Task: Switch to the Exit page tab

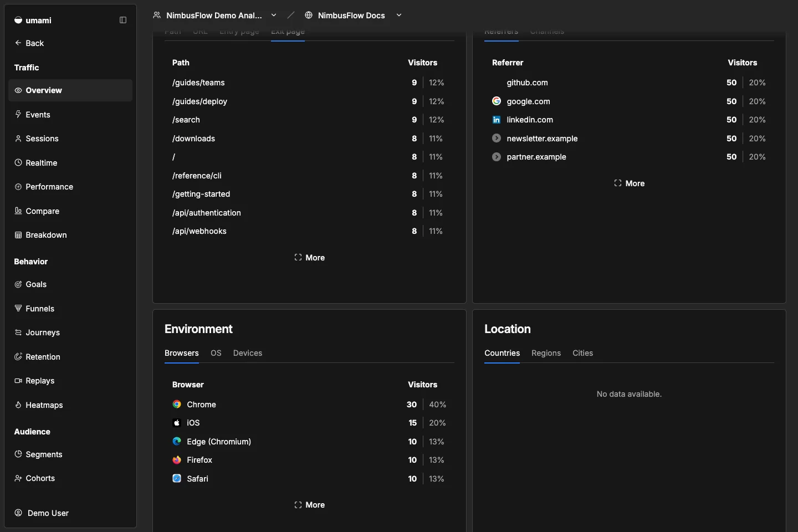Action: (288, 33)
